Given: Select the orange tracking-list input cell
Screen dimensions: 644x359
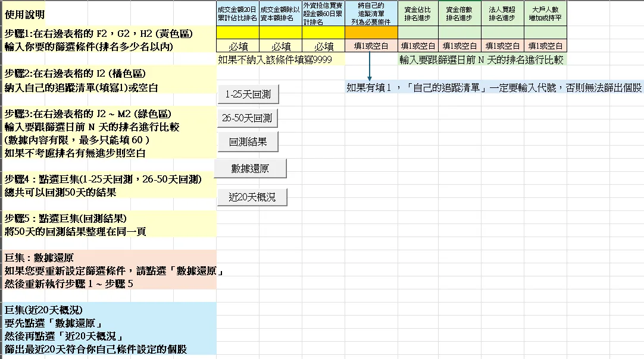Looking at the screenshot, I should pyautogui.click(x=371, y=32).
